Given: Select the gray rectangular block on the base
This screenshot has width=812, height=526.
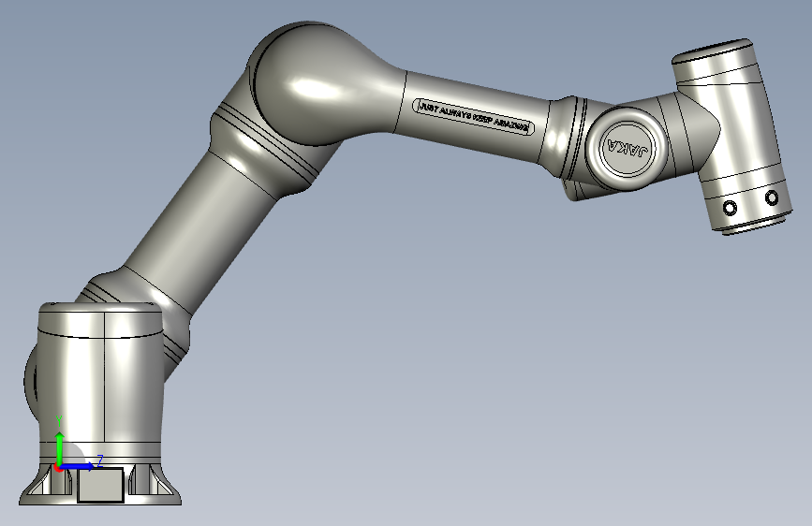Looking at the screenshot, I should coord(100,485).
